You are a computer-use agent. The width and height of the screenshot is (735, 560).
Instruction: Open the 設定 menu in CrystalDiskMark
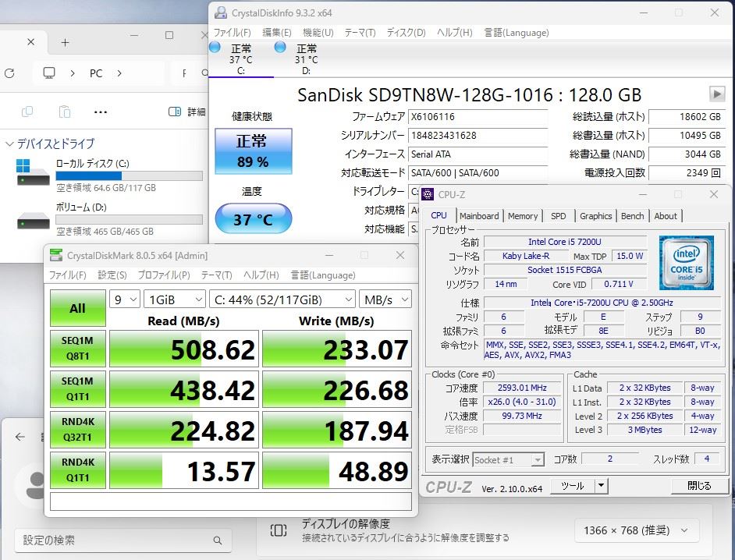pos(112,275)
